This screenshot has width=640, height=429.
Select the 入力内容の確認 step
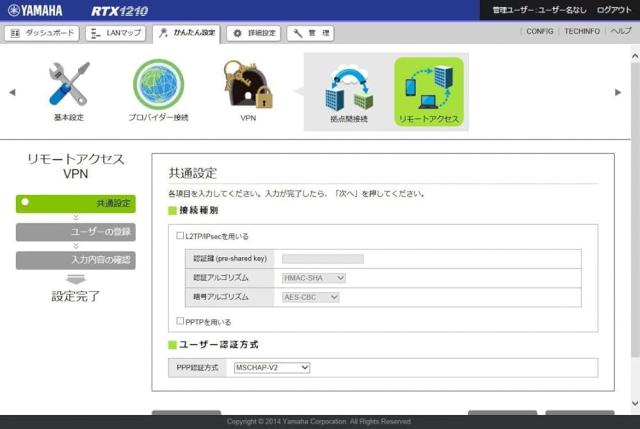coord(76,260)
